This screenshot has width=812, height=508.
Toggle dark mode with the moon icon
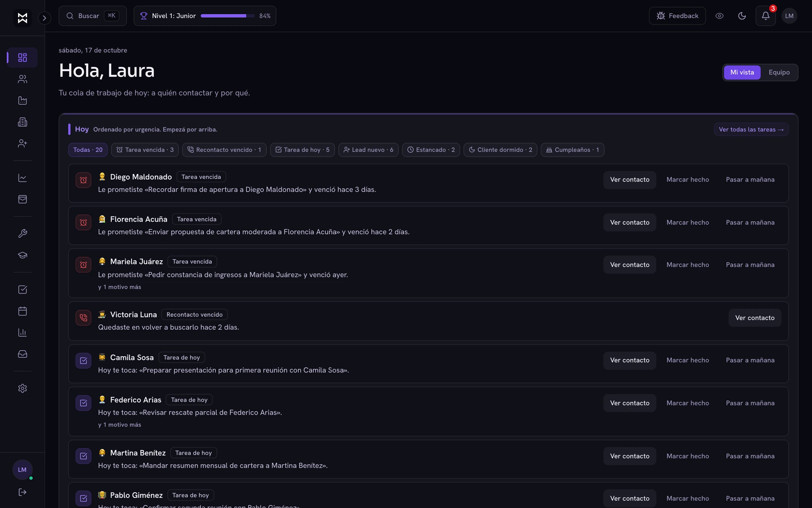click(x=742, y=16)
